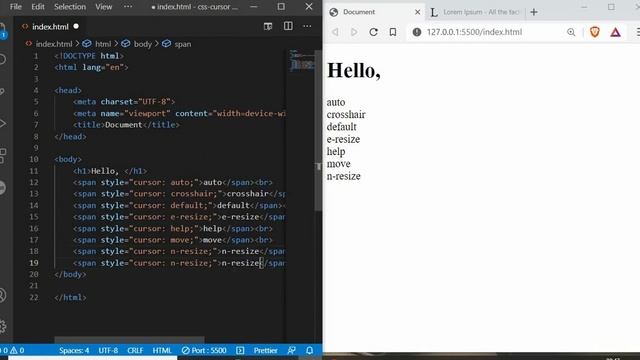Screen dimensions: 640x360
Task: Click the 'crosshair' text in browser page
Action: coord(346,114)
